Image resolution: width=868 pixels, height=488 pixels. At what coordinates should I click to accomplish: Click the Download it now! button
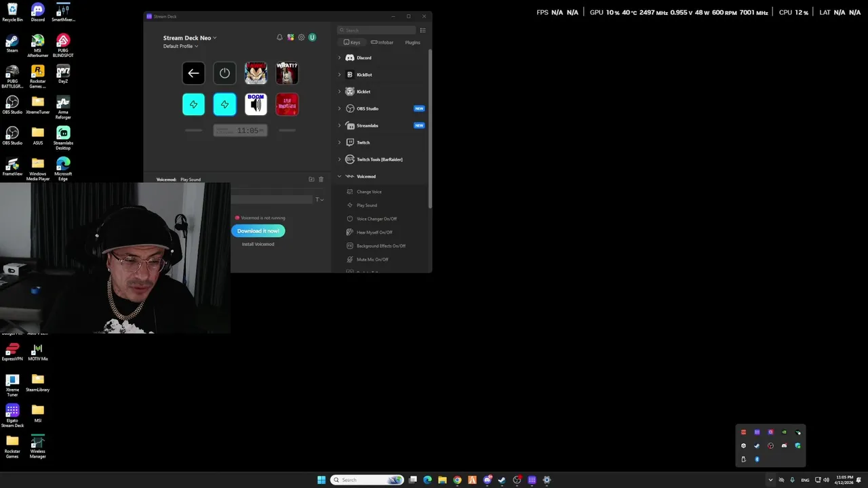(x=258, y=231)
